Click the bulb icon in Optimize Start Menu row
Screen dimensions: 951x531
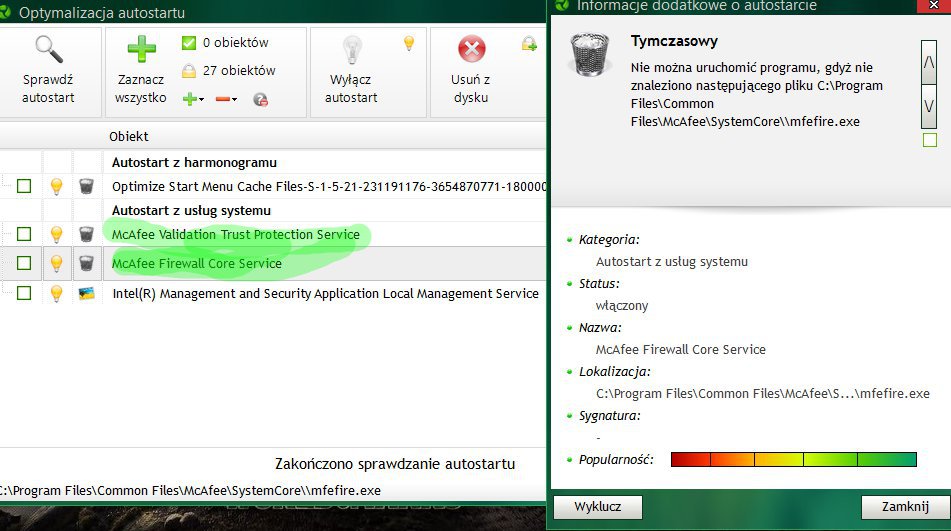click(x=56, y=186)
